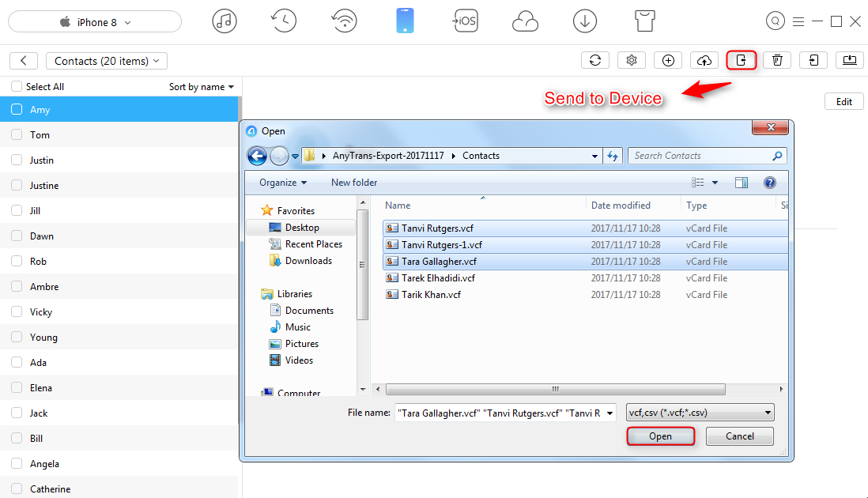Open the view options dropdown arrow
This screenshot has width=868, height=498.
point(715,183)
